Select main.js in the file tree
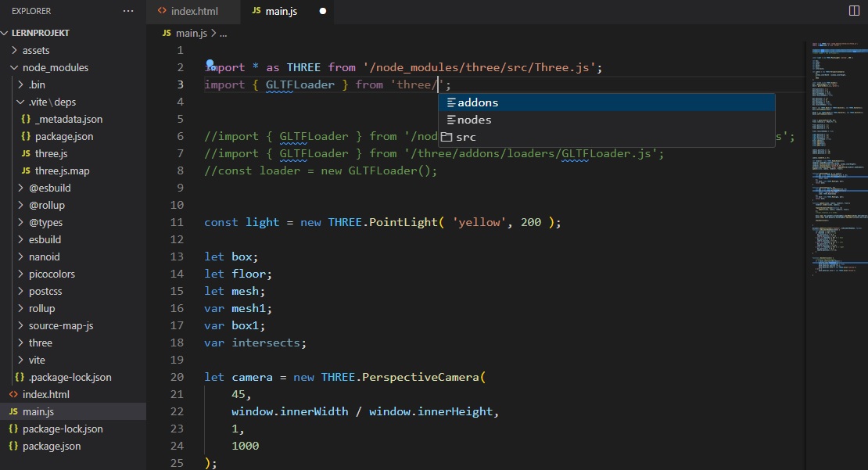 point(73,411)
